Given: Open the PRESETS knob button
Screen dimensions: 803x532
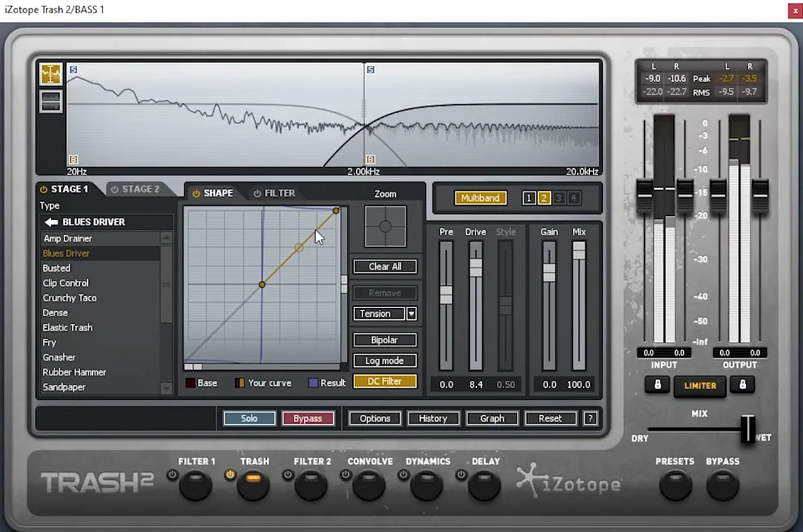Looking at the screenshot, I should 675,485.
